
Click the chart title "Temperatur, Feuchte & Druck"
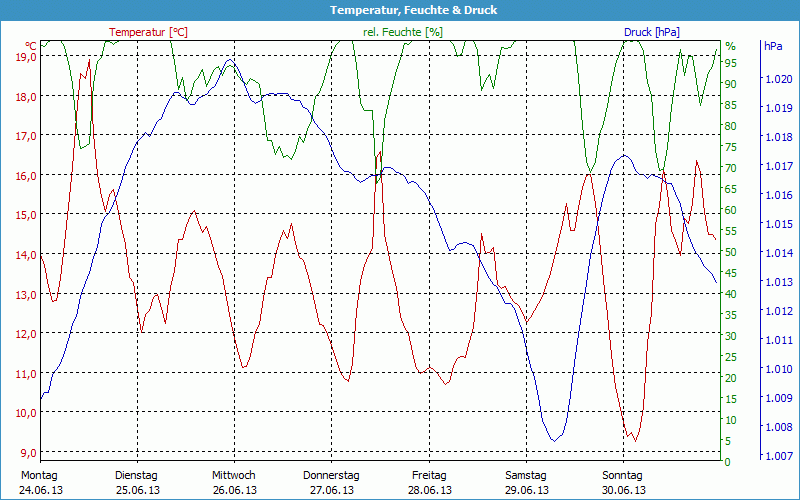click(x=413, y=10)
